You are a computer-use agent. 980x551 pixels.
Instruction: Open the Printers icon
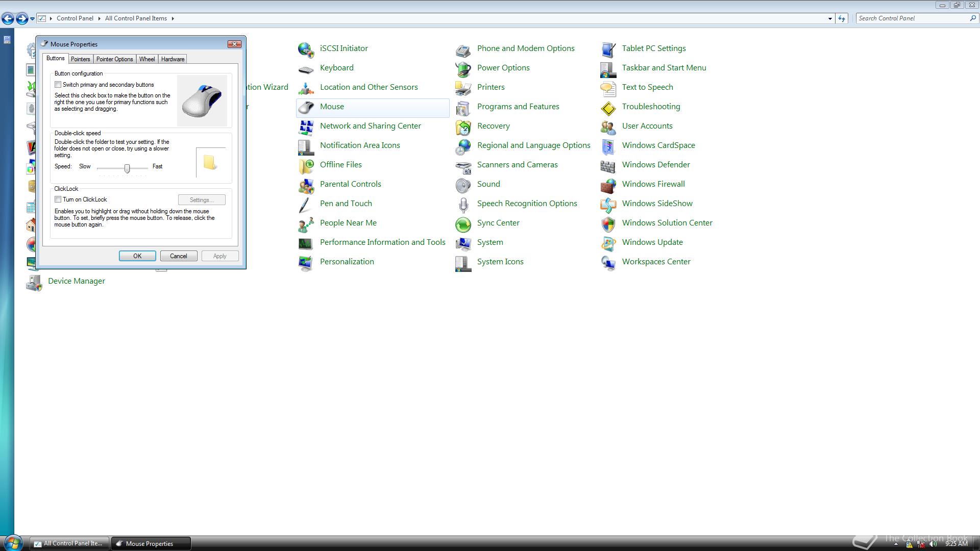coord(463,88)
